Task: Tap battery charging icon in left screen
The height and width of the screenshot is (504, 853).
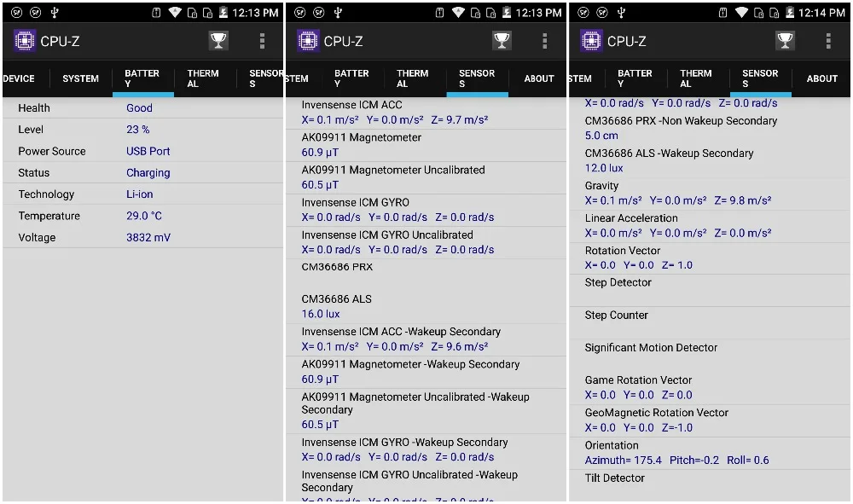Action: (223, 13)
